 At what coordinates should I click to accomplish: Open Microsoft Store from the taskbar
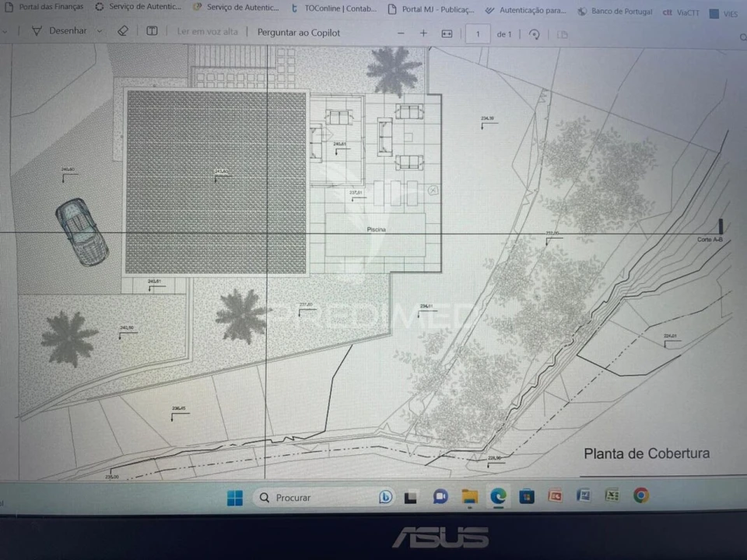527,496
